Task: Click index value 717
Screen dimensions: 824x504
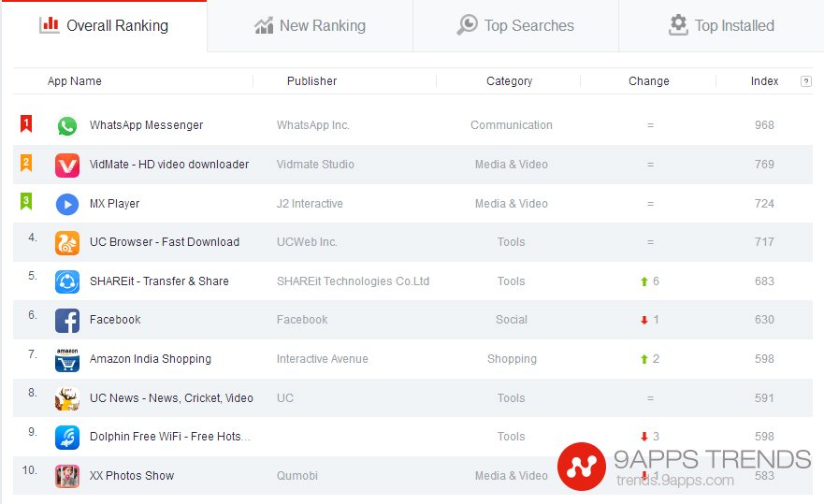Action: pos(765,242)
